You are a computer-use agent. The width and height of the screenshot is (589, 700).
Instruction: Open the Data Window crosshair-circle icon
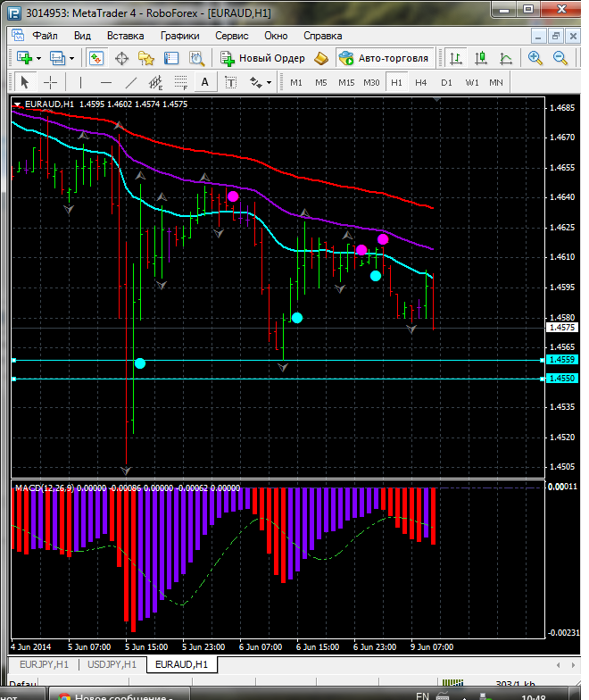click(x=121, y=59)
